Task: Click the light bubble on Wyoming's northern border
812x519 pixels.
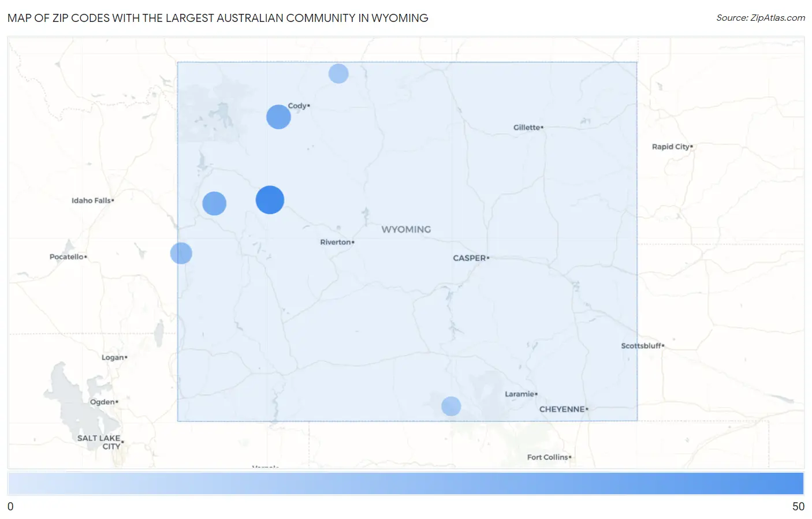Action: coord(338,73)
